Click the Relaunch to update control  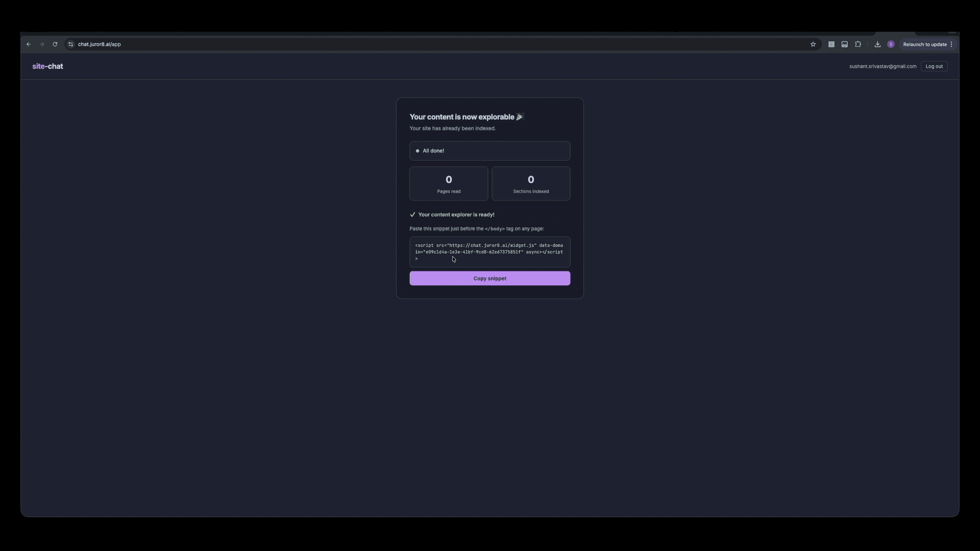click(924, 44)
